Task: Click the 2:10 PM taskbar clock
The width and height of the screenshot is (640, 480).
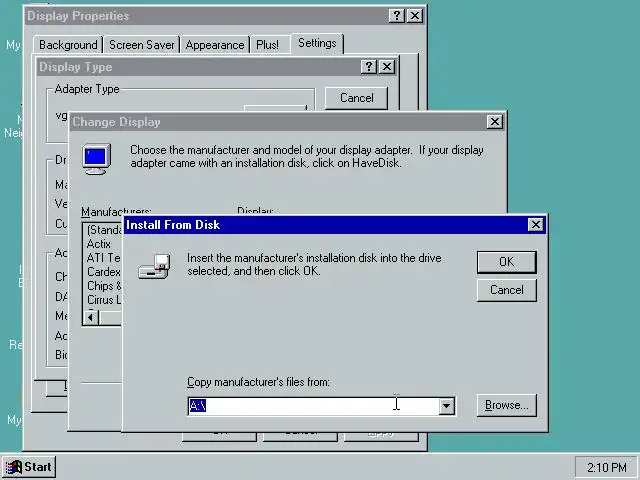Action: pos(606,467)
